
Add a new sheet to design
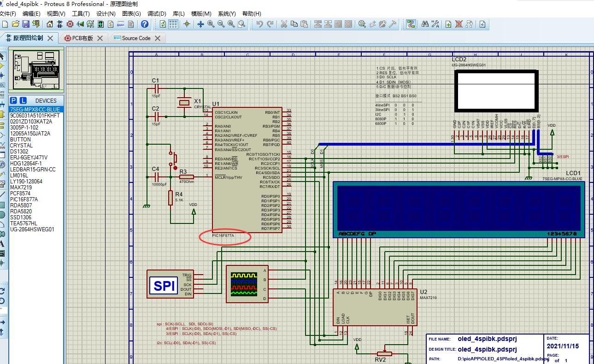coord(448,24)
